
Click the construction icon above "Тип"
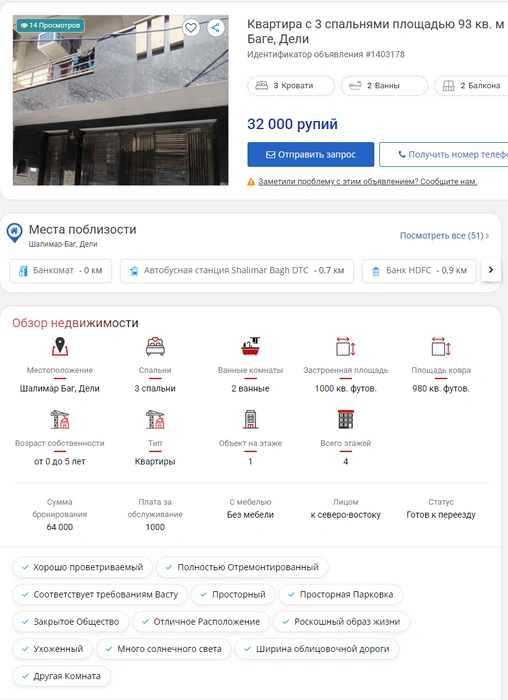click(x=155, y=420)
